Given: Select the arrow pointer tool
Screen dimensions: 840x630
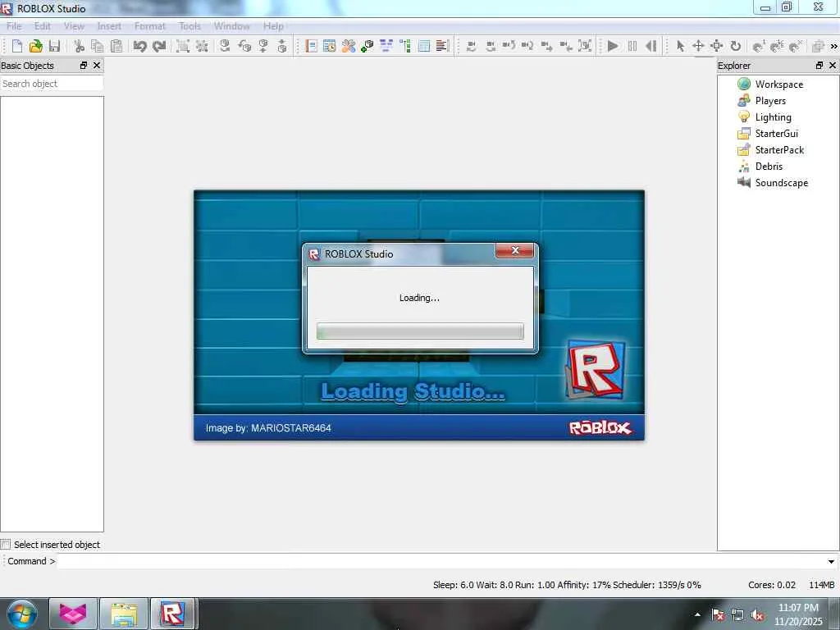Looking at the screenshot, I should pos(680,46).
